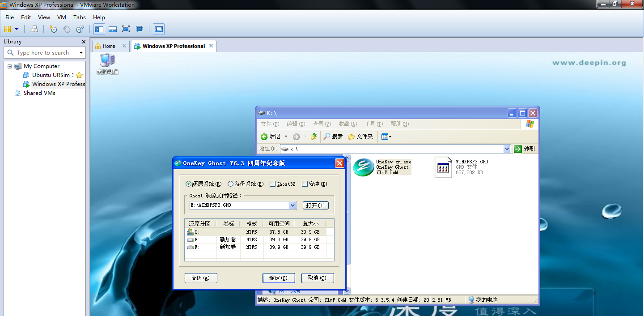Open the VMware View menu
Image resolution: width=644 pixels, height=316 pixels.
[x=44, y=17]
